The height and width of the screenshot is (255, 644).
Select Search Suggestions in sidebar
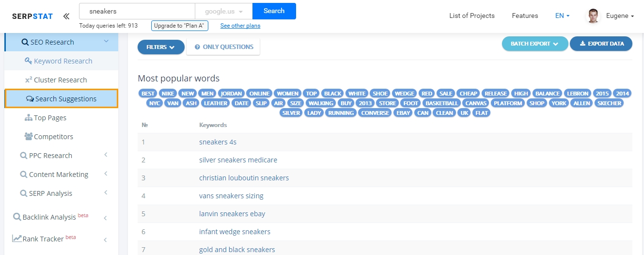pyautogui.click(x=62, y=98)
